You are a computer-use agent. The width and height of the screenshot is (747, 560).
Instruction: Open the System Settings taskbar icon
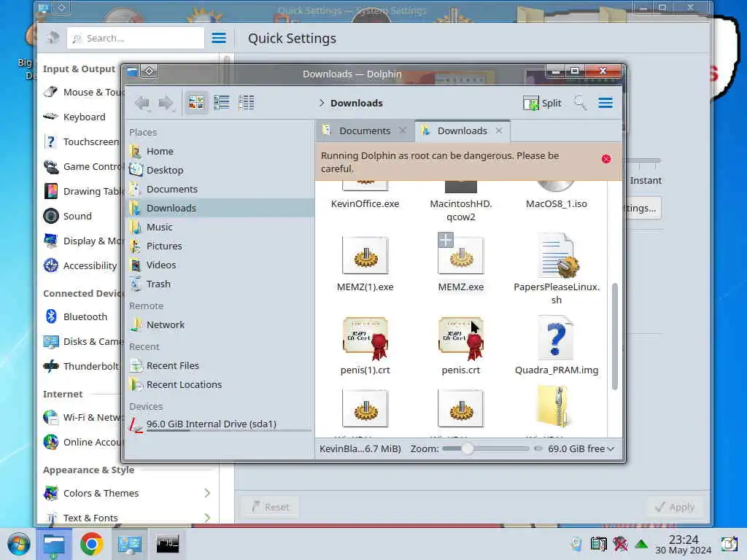click(x=130, y=544)
